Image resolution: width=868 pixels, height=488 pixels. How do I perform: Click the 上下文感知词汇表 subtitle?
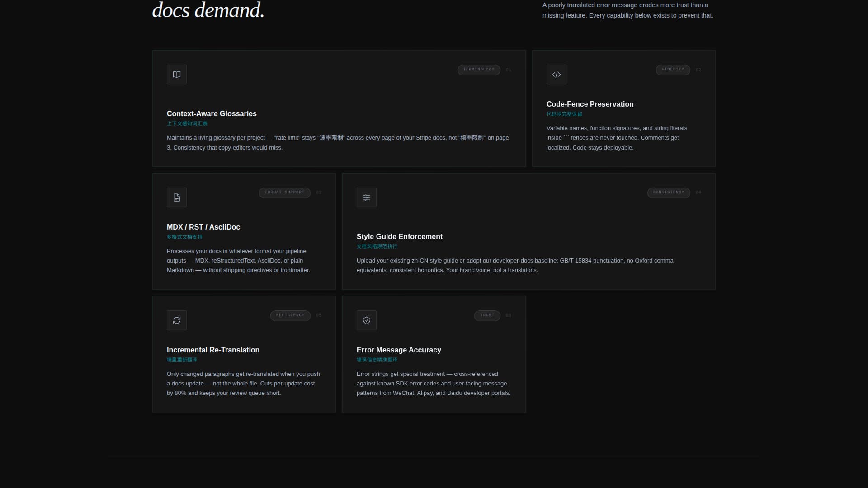tap(187, 123)
